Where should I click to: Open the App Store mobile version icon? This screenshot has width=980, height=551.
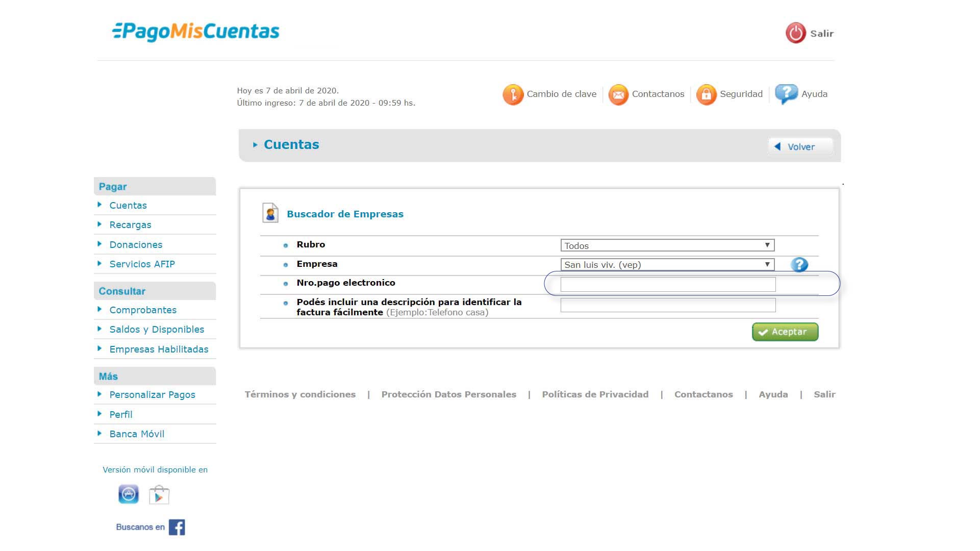[129, 494]
